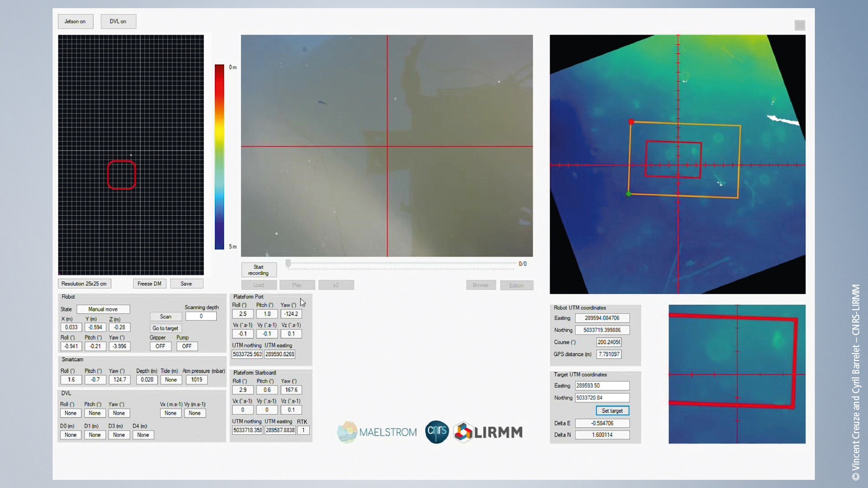Hit the Go to target button
This screenshot has width=868, height=488.
point(165,329)
